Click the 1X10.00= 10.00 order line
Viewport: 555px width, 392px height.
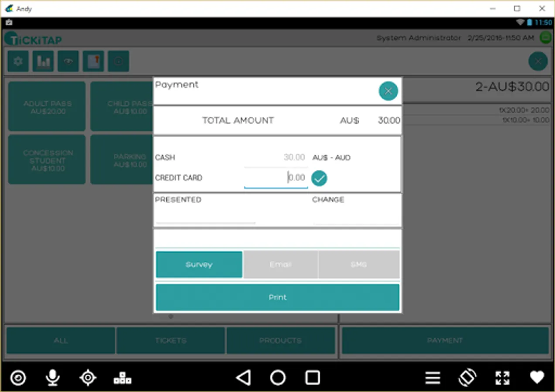click(525, 120)
